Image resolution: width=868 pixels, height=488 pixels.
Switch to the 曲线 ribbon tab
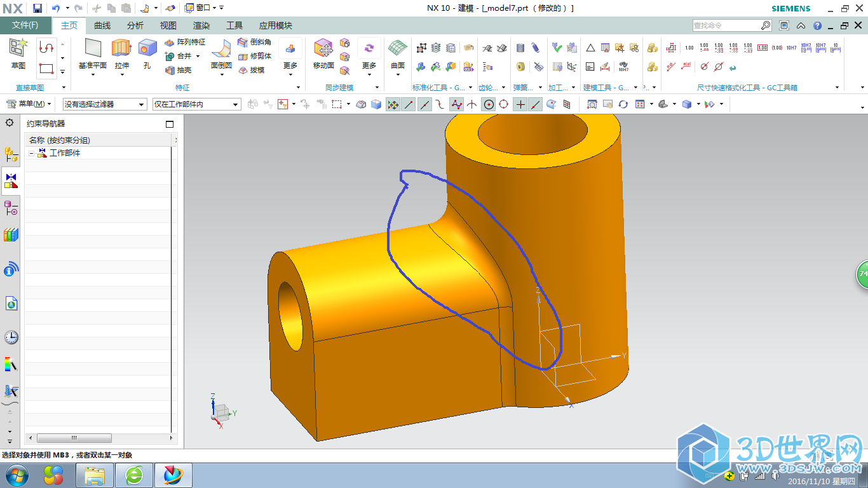[x=102, y=25]
